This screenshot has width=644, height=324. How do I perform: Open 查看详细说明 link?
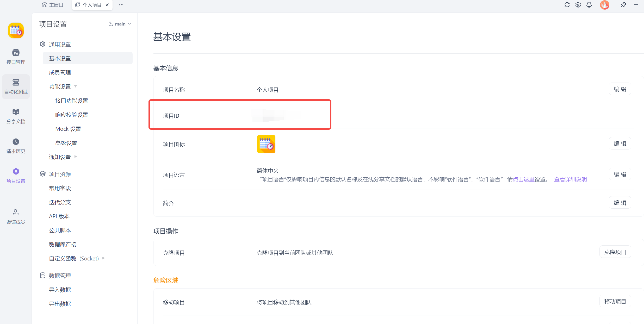point(570,179)
